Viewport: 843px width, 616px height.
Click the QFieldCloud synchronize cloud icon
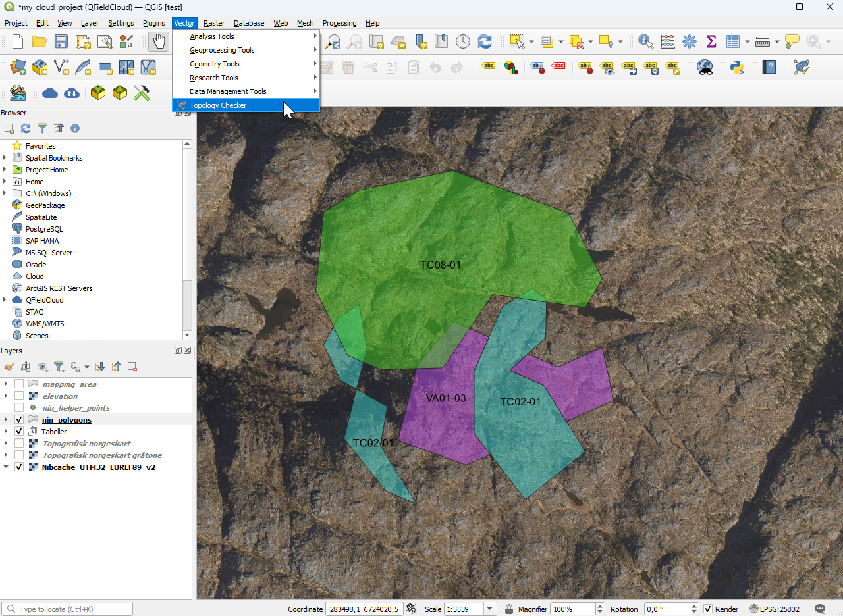click(72, 93)
